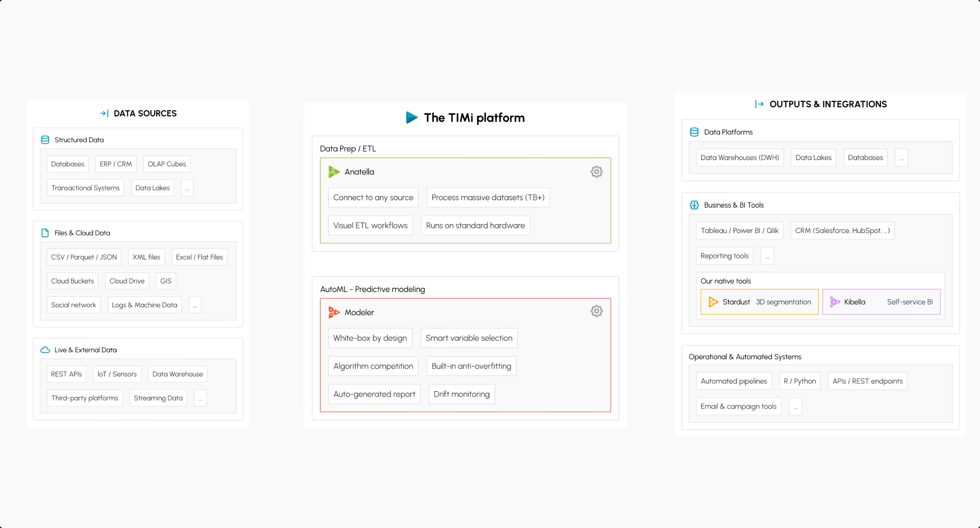Image resolution: width=980 pixels, height=528 pixels.
Task: Click the Third-party platforms chip
Action: click(84, 398)
